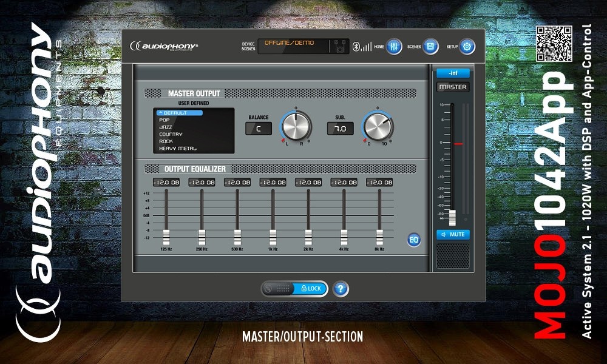The image size is (607, 364).
Task: Click the 2k Hz equalizer fader
Action: click(308, 237)
